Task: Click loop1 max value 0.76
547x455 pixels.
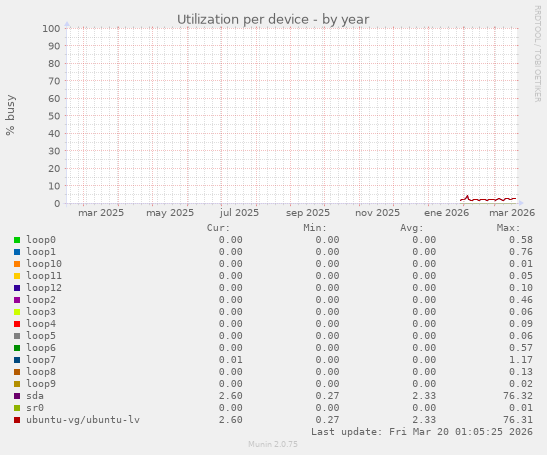Action: [521, 252]
